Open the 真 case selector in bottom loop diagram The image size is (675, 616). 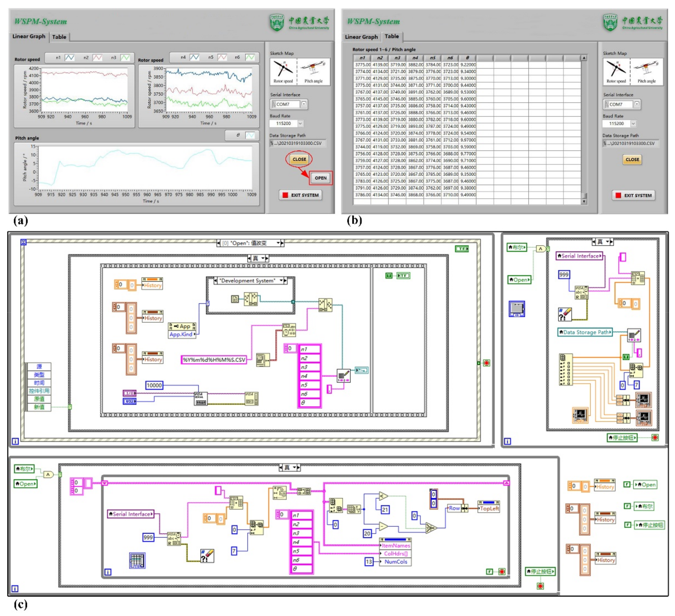click(290, 467)
